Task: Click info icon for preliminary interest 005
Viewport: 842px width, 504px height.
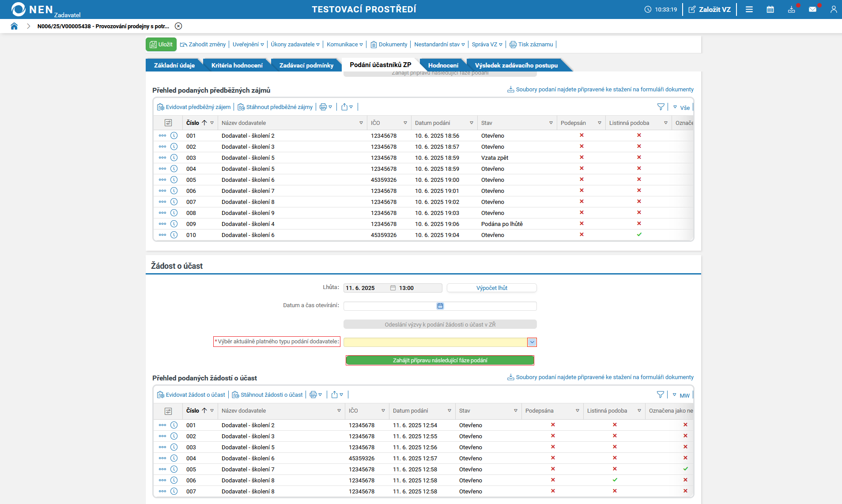Action: click(174, 180)
